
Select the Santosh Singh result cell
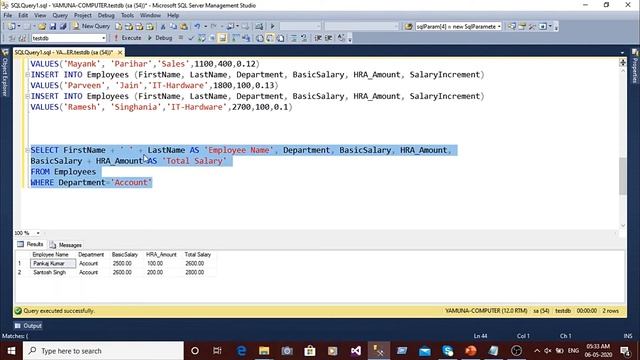tap(53, 272)
